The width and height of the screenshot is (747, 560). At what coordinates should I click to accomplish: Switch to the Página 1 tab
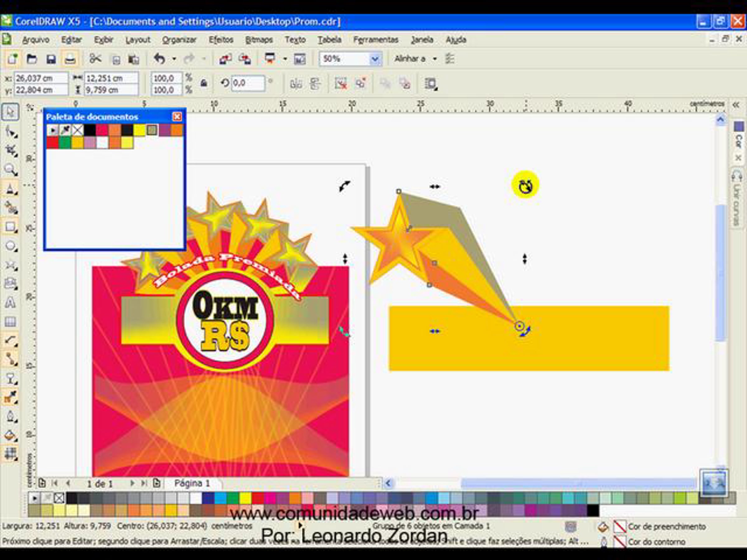tap(192, 483)
